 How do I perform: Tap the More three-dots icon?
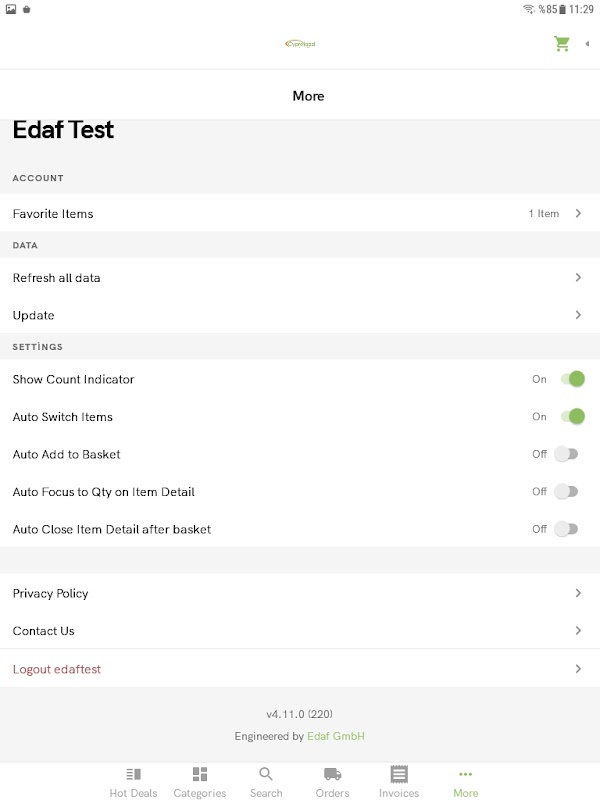[465, 775]
